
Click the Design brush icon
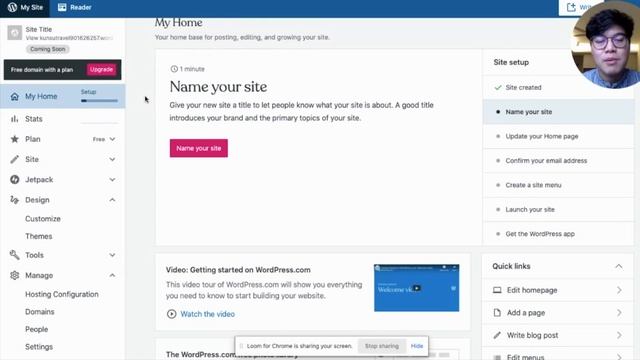[x=15, y=200]
